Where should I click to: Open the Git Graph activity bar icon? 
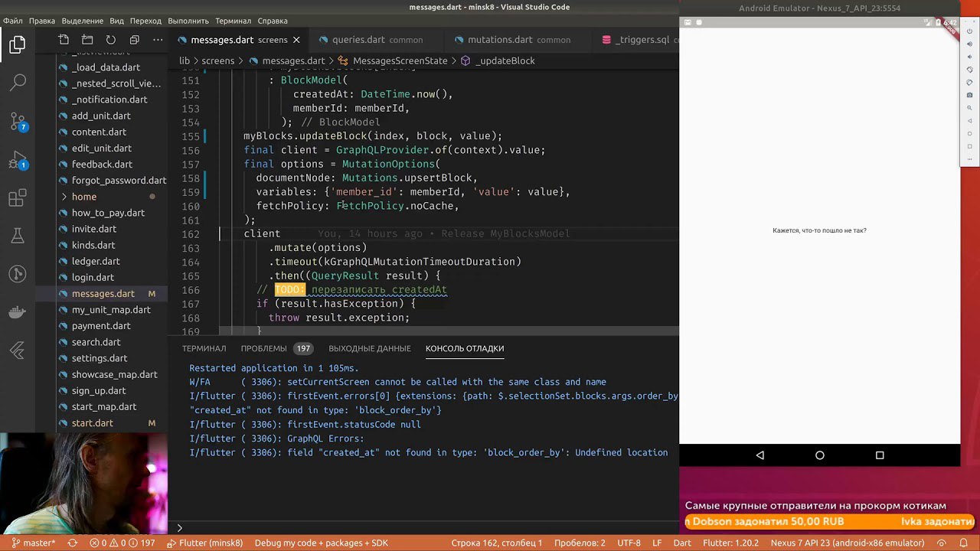[18, 274]
